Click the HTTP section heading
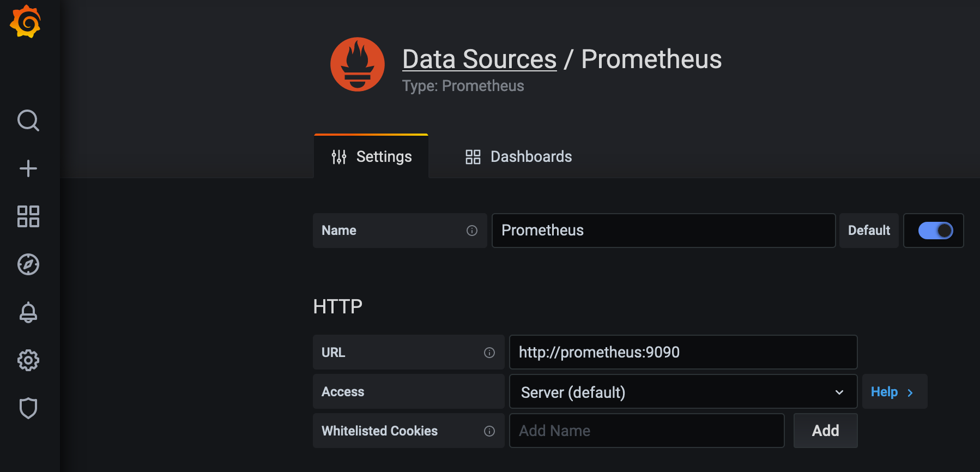This screenshot has width=980, height=472. pyautogui.click(x=337, y=306)
